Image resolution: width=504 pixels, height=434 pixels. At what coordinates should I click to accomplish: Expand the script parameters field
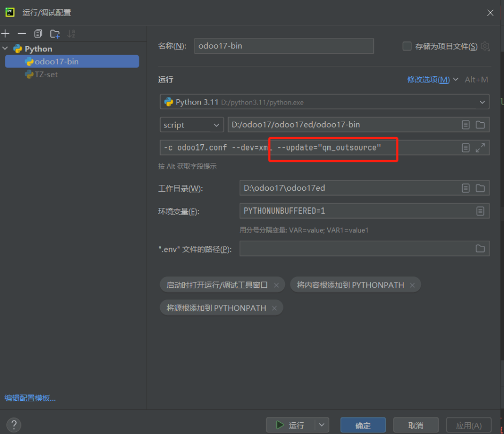[480, 147]
